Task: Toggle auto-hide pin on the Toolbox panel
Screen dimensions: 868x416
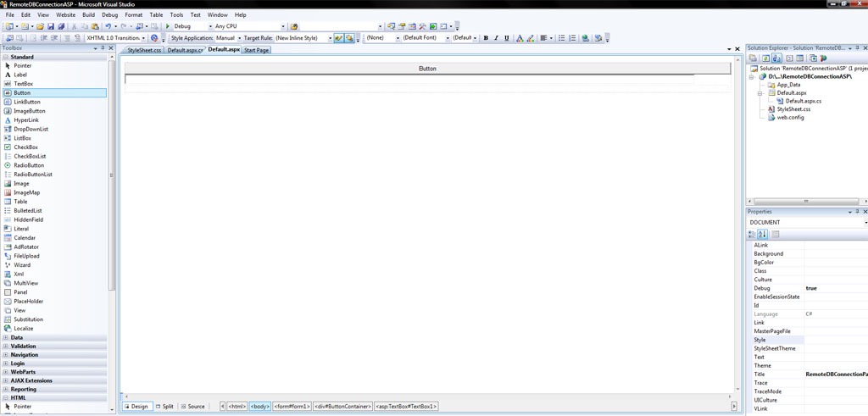Action: [103, 48]
